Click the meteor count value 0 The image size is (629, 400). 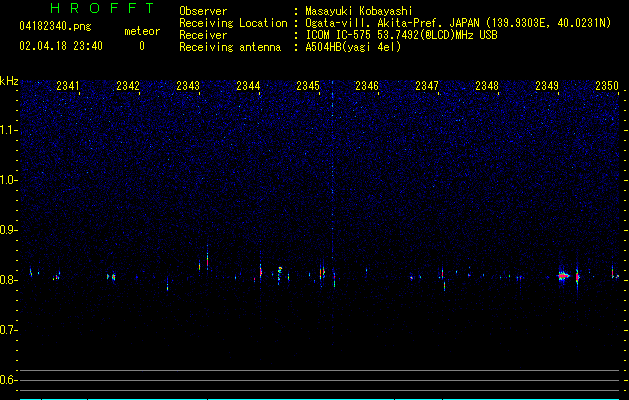[142, 47]
